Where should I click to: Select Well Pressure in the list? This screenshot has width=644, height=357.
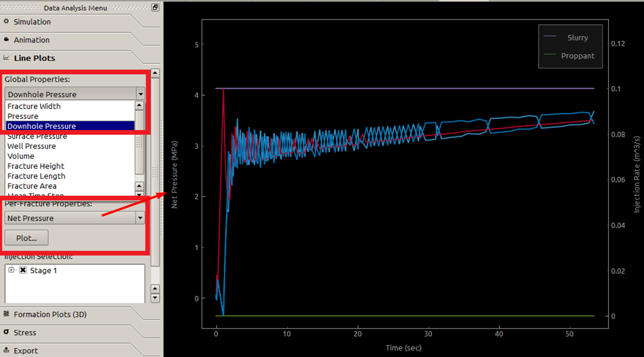click(70, 146)
